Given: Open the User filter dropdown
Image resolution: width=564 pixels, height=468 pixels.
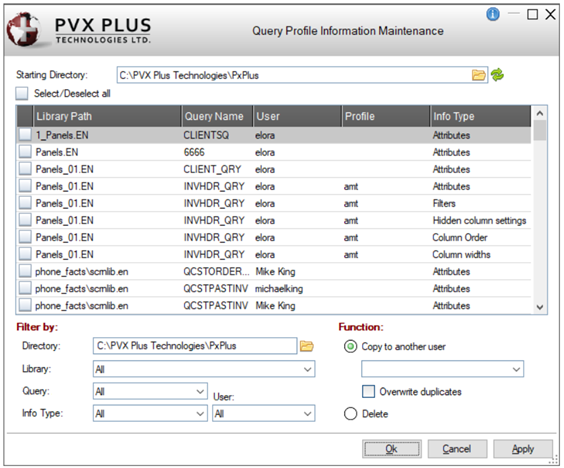Looking at the screenshot, I should point(264,413).
